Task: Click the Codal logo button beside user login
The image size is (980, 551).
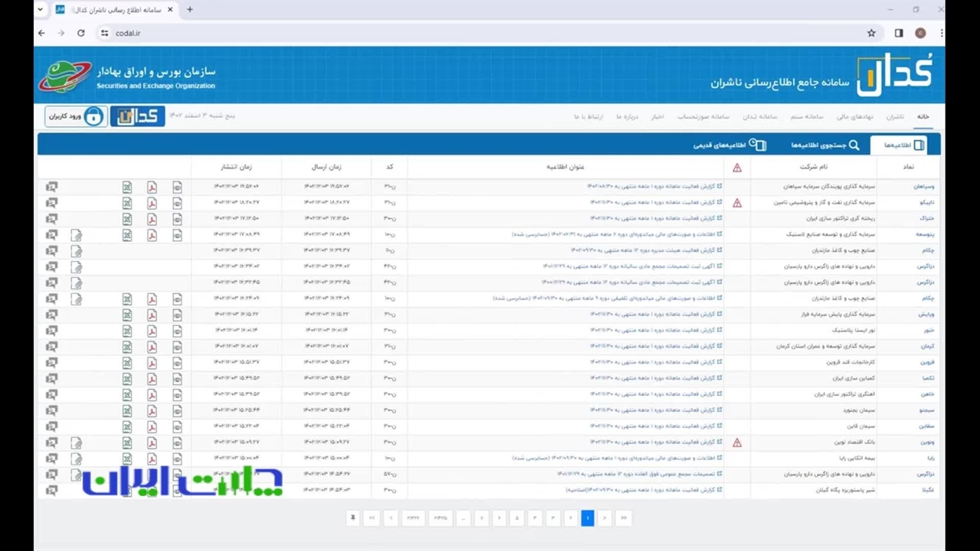Action: coord(138,116)
